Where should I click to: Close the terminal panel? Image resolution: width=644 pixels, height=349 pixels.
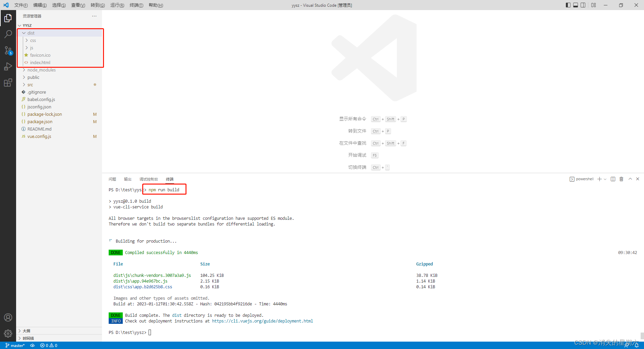[638, 179]
